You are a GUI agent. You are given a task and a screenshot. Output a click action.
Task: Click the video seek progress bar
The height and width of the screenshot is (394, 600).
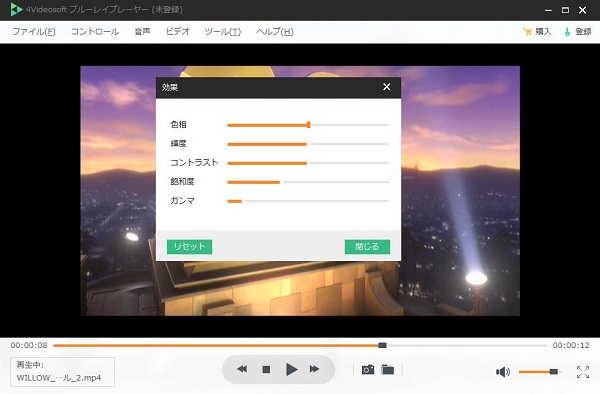point(300,345)
